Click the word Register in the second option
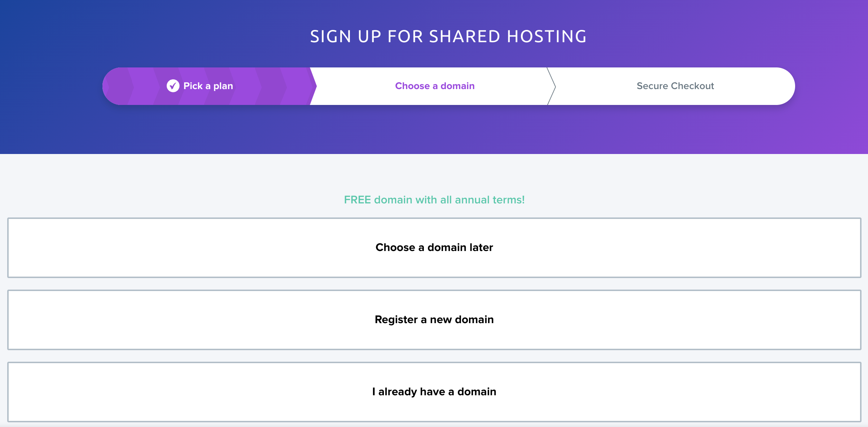Image resolution: width=868 pixels, height=427 pixels. [396, 320]
